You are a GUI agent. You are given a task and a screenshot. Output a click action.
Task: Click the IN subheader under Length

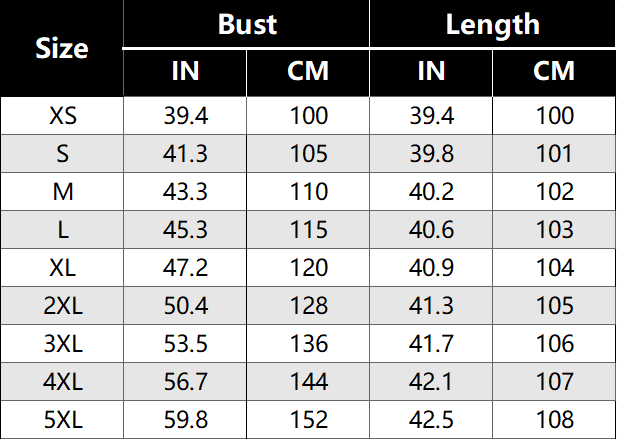tap(431, 71)
